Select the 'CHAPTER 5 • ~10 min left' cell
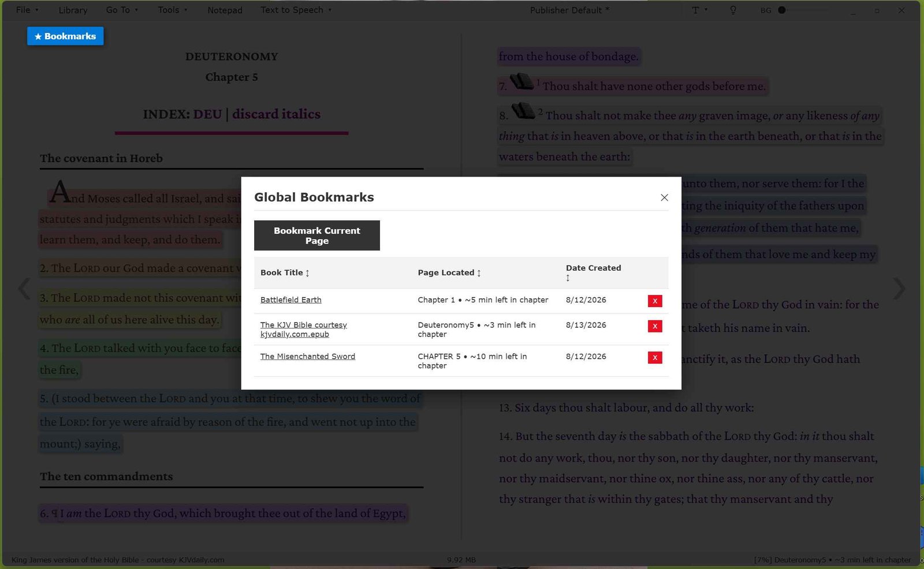 pyautogui.click(x=472, y=361)
